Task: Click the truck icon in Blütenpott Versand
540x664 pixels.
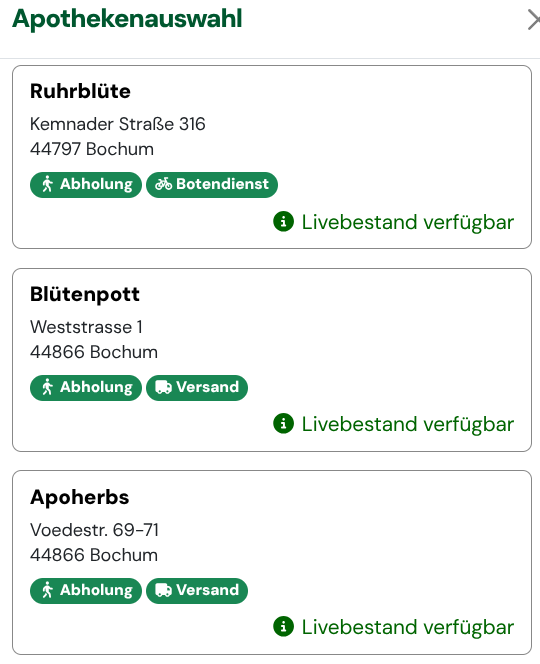Action: point(163,387)
